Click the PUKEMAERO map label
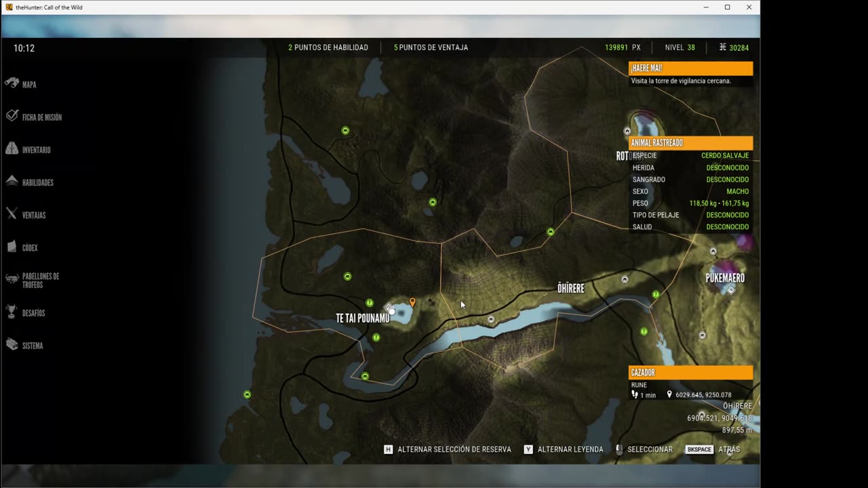The height and width of the screenshot is (488, 868). coord(725,278)
